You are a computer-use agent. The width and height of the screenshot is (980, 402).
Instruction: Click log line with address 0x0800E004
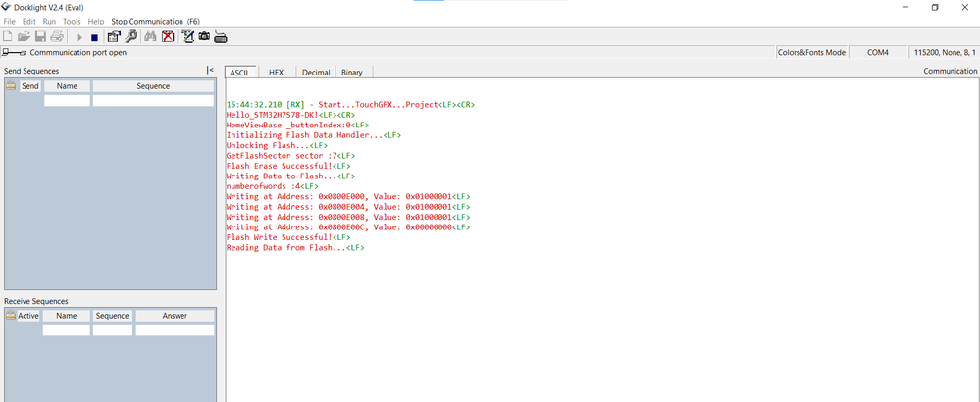point(348,207)
